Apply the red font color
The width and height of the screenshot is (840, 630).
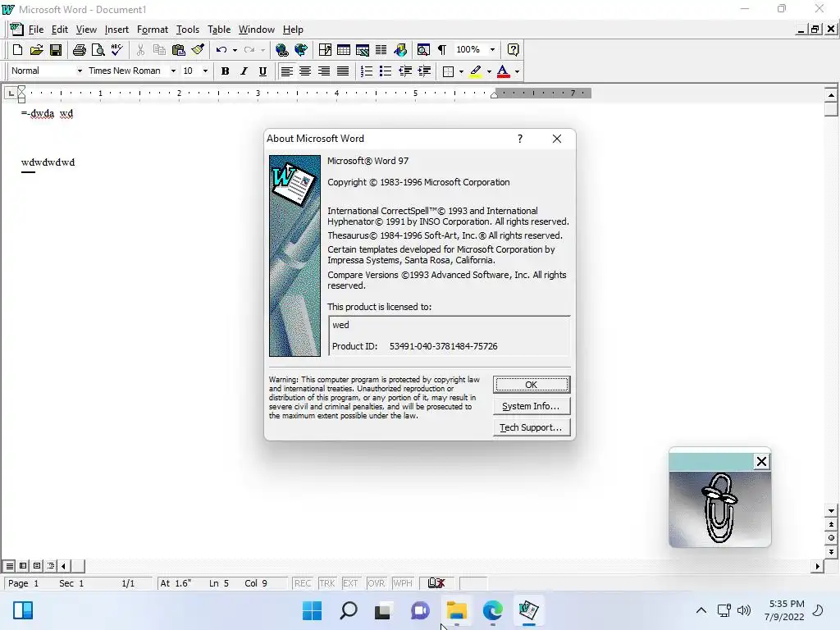pos(503,71)
